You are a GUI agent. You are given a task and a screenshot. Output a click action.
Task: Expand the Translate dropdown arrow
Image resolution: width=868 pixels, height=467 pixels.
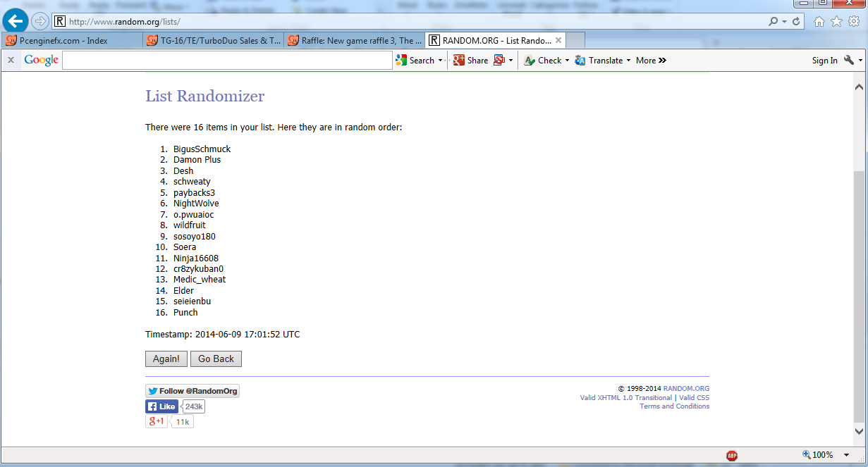click(628, 61)
